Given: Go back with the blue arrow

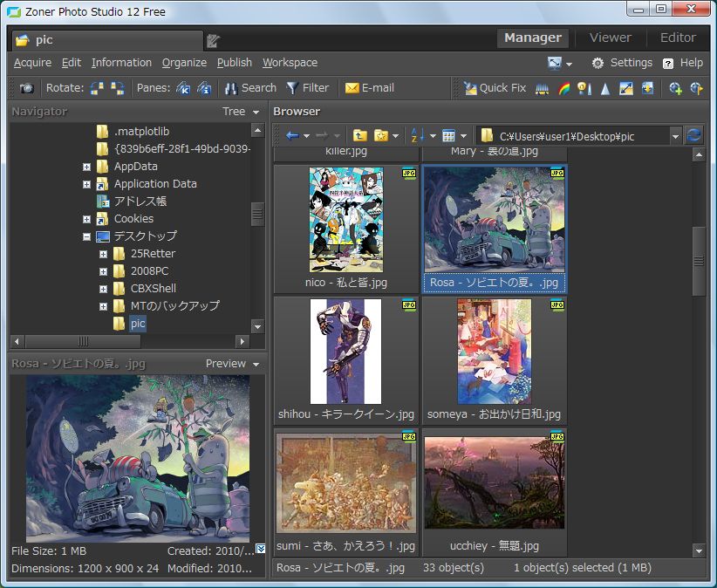Looking at the screenshot, I should [291, 135].
